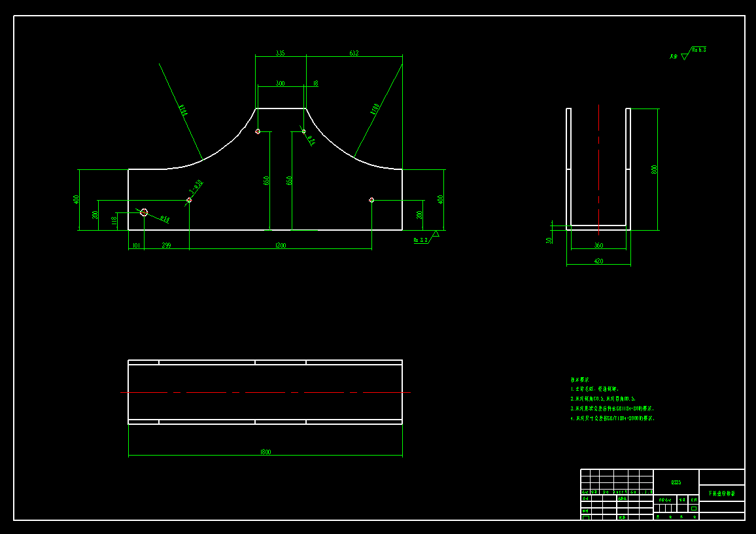The width and height of the screenshot is (756, 534).
Task: Click the 1200 dimension on the front view
Action: tap(279, 246)
